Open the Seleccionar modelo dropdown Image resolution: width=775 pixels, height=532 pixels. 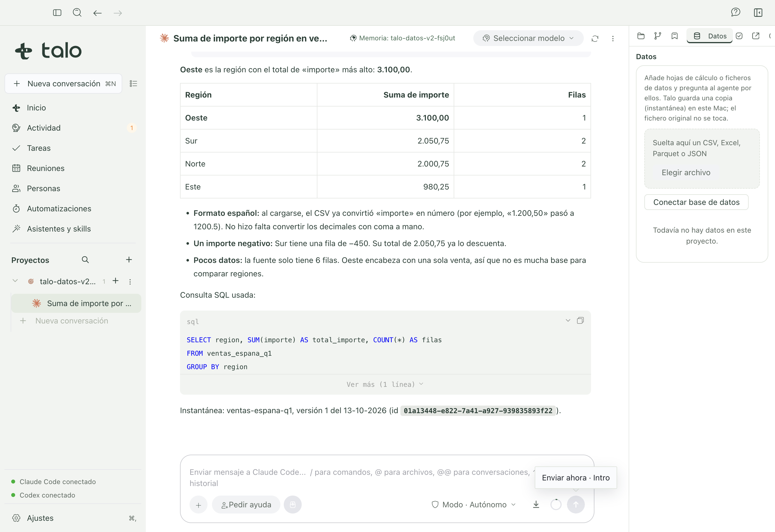click(x=528, y=38)
